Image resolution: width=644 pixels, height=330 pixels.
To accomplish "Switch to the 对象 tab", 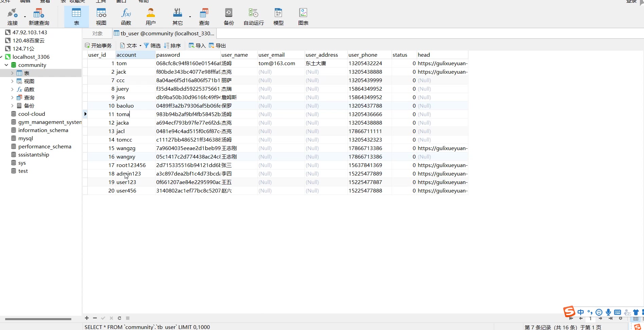I will 97,33.
